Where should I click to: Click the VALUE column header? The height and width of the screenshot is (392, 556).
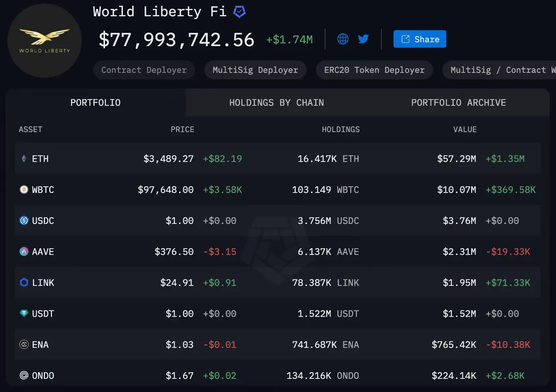tap(465, 129)
